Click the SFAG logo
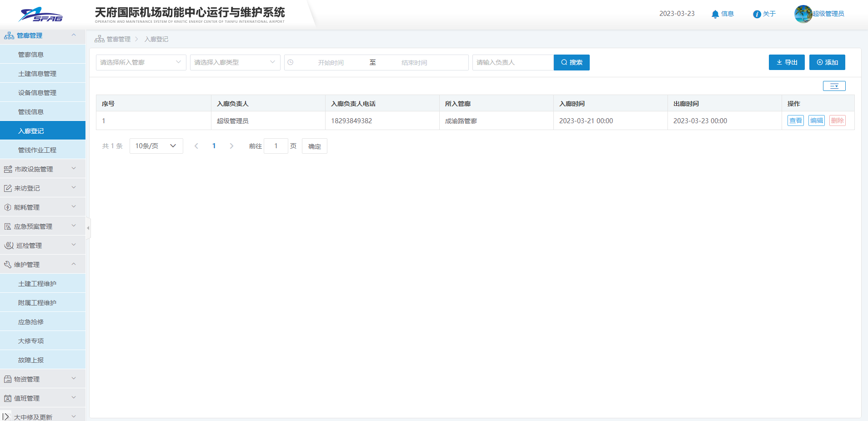 pyautogui.click(x=40, y=15)
